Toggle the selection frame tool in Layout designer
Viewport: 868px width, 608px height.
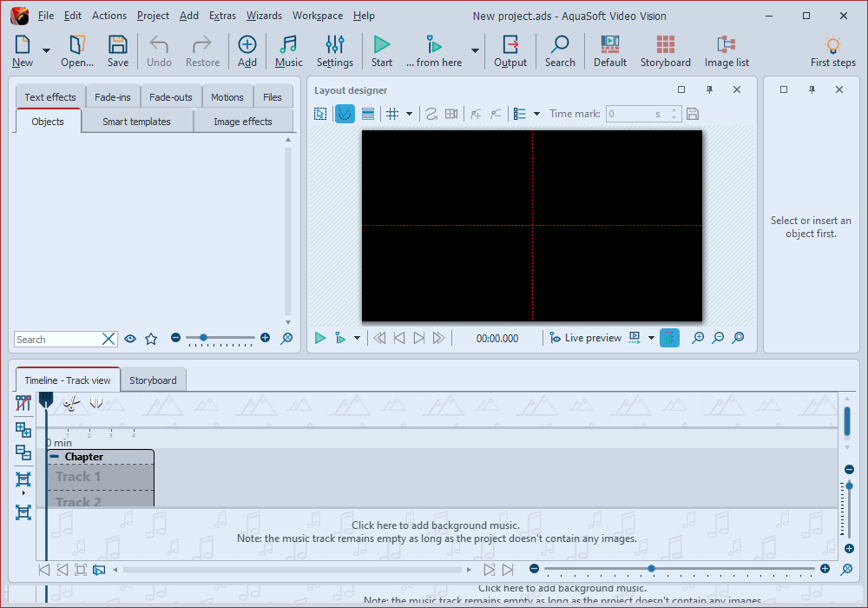tap(320, 114)
